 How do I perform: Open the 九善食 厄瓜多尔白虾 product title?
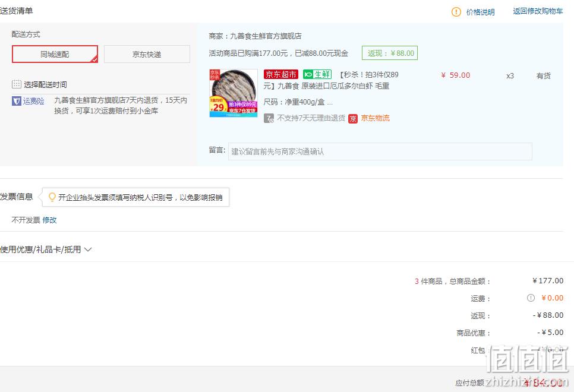[x=331, y=80]
